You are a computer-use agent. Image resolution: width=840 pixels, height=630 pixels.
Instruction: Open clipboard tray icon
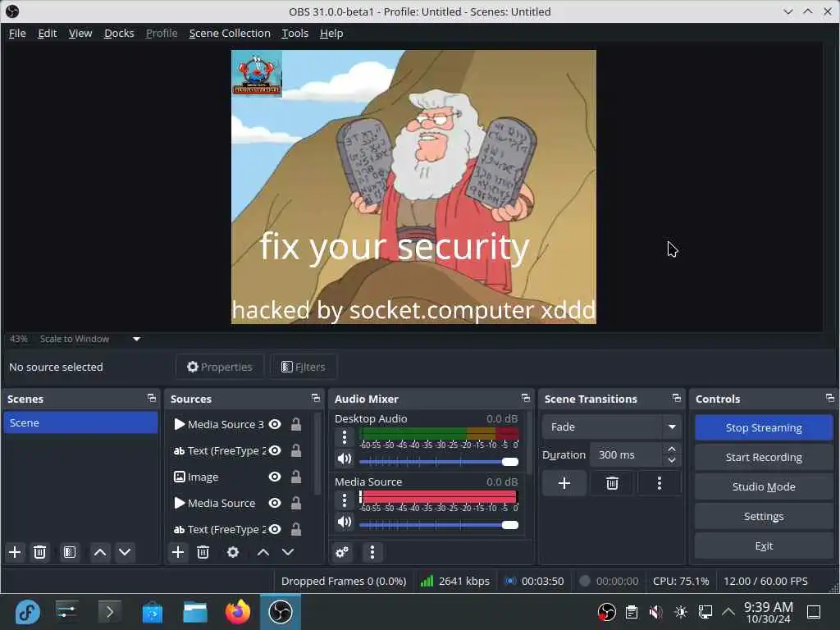[632, 612]
